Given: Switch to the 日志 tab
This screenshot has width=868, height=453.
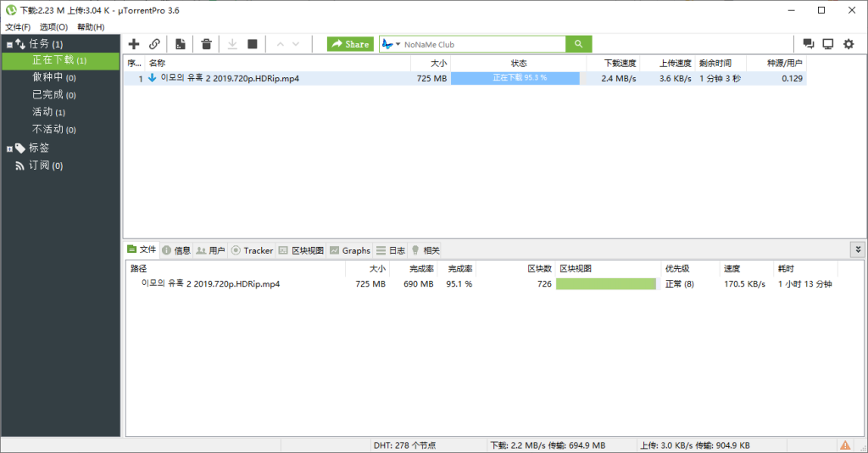Looking at the screenshot, I should [391, 250].
